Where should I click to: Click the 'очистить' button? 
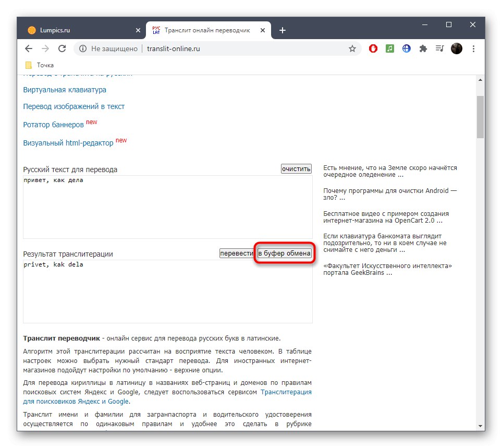click(x=296, y=168)
